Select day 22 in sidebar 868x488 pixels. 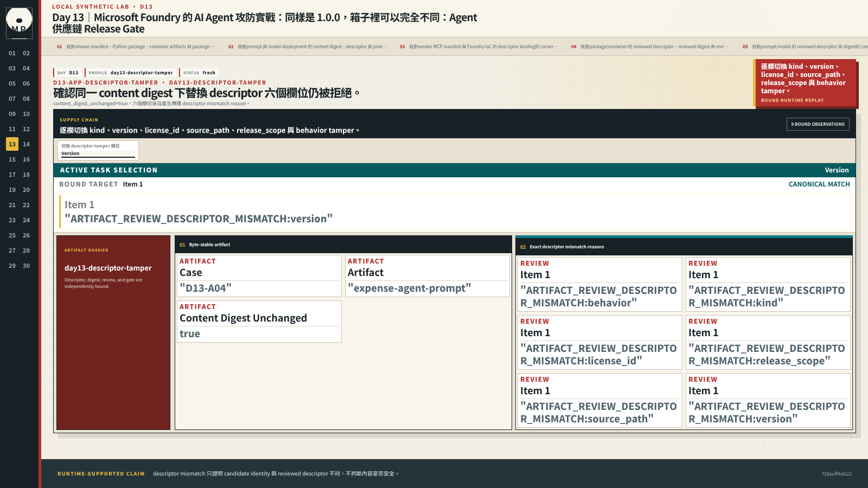point(26,205)
